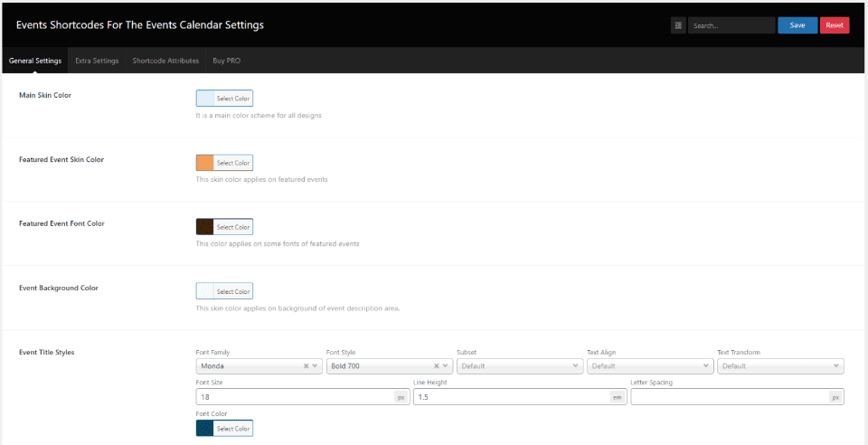Viewport: 868px width, 445px height.
Task: Pick the light blue Main Skin Color swatch
Action: tap(205, 99)
